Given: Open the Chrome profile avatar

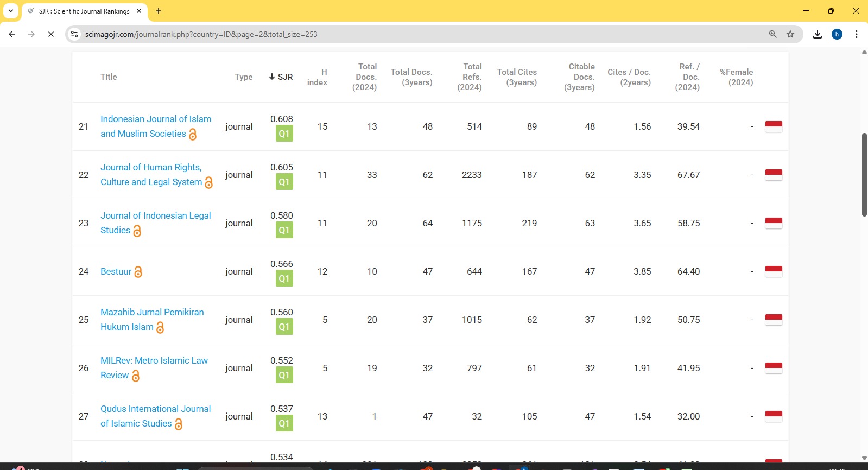Looking at the screenshot, I should tap(837, 34).
